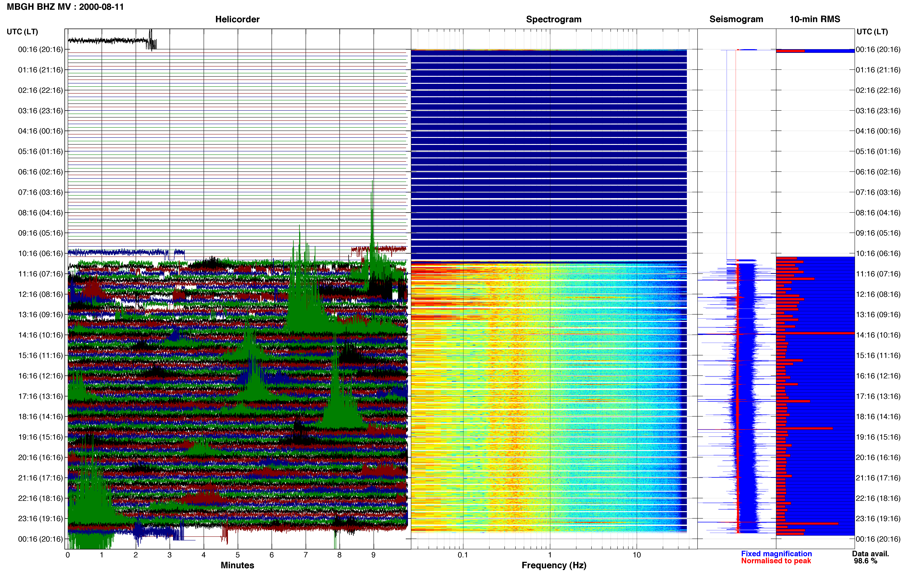Click "02:16 (22:16)" beside the 10-min RMS panel
The height and width of the screenshot is (578, 924).
point(878,90)
